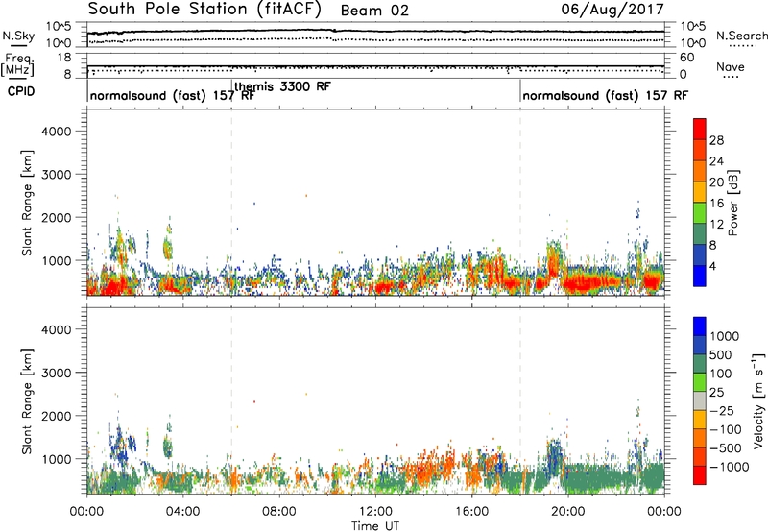Click the '-100' tick on the velocity colorbar
768x532 pixels.
726,429
